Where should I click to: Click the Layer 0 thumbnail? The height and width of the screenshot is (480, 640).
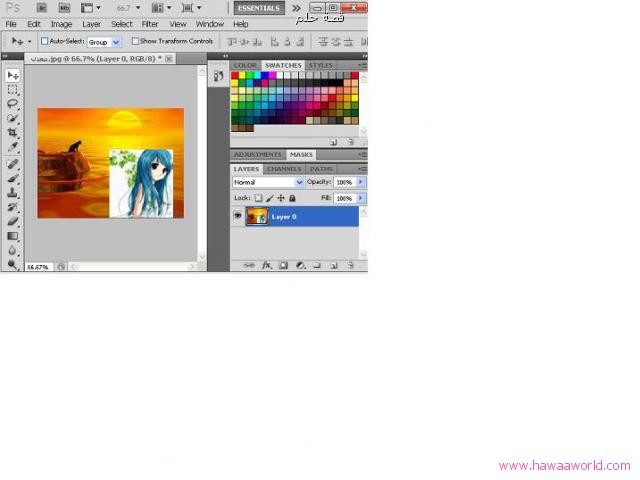click(x=257, y=216)
